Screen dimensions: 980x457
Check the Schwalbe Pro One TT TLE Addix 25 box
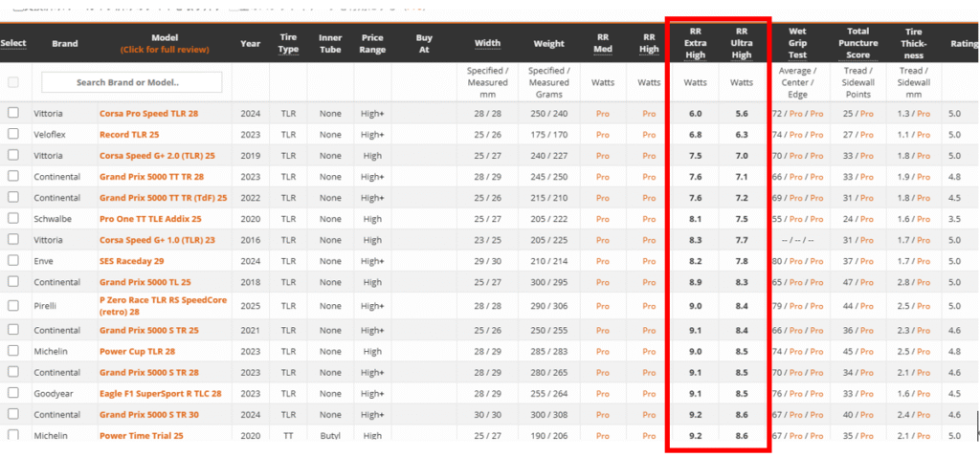(x=13, y=219)
